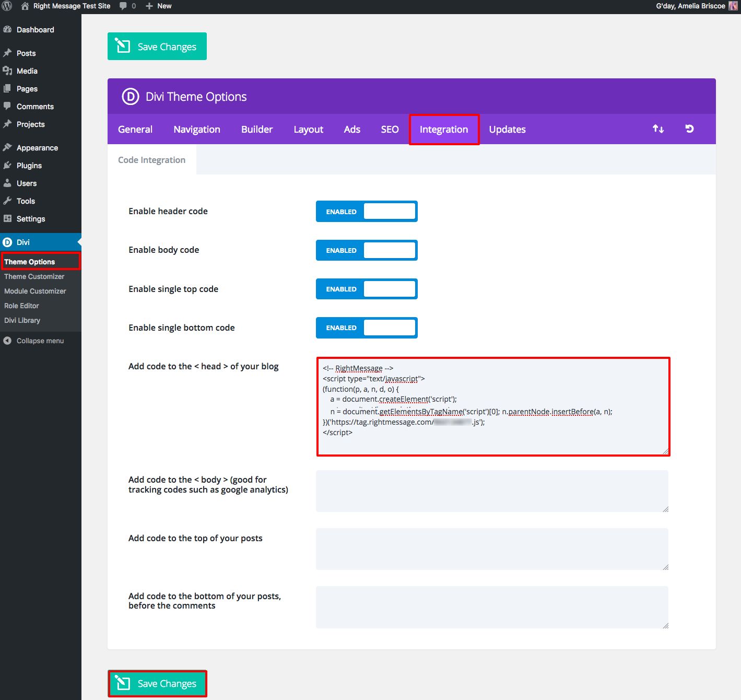The height and width of the screenshot is (700, 741).
Task: Click the Divi D logo sidebar icon
Action: (x=7, y=242)
